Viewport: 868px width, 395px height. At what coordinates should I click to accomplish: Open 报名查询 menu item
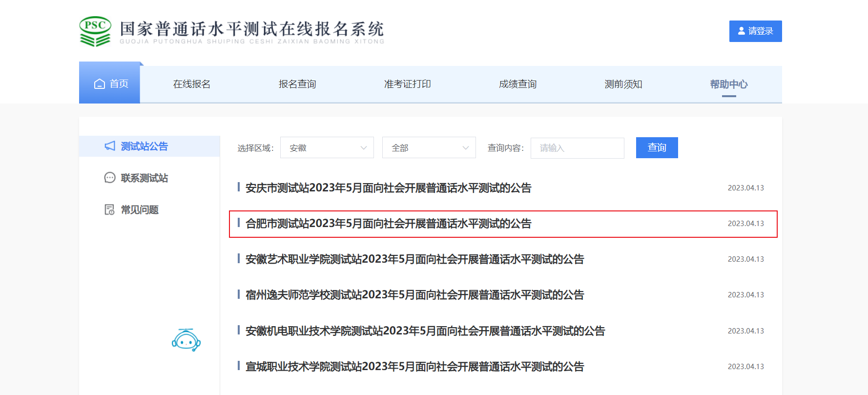tap(297, 84)
